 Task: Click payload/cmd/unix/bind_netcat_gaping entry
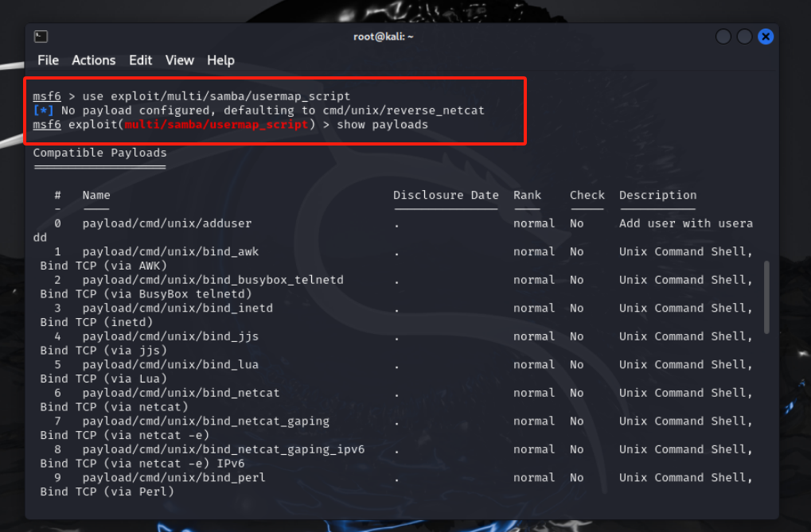coord(206,421)
